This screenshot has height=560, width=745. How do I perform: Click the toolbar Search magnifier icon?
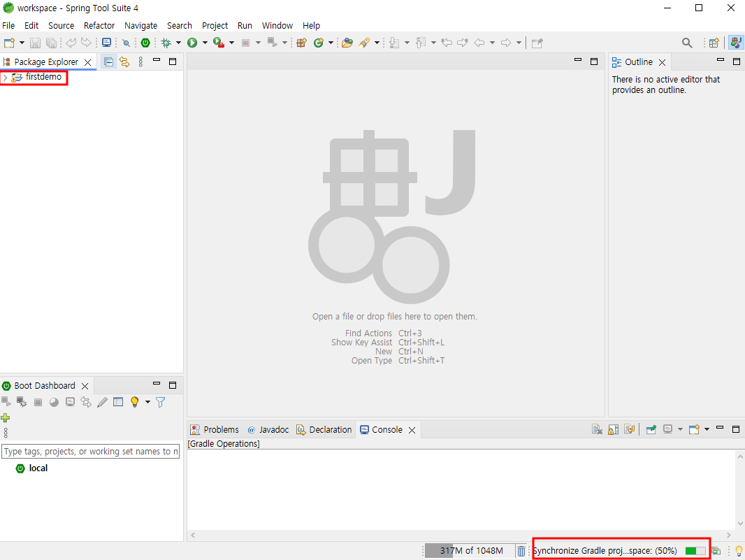coord(687,43)
